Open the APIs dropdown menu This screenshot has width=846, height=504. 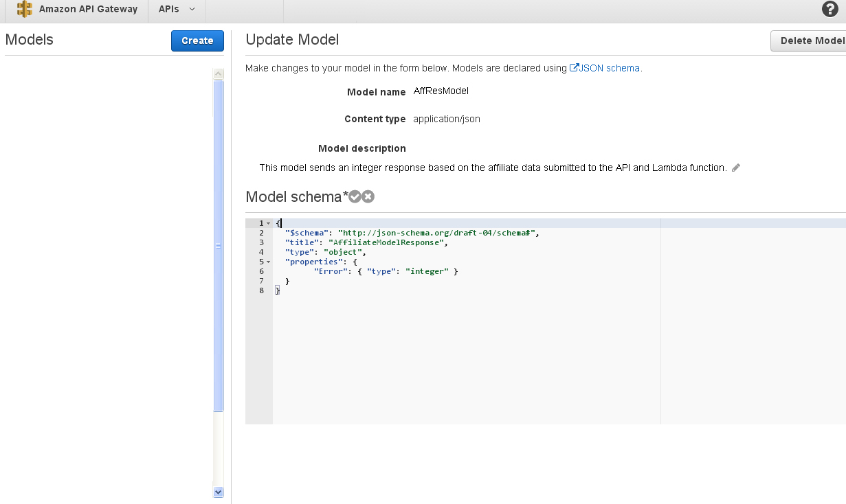177,10
